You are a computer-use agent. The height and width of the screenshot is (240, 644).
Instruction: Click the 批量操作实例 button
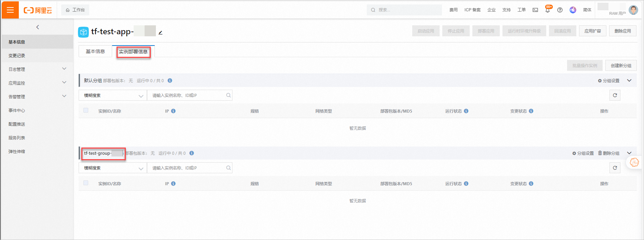coord(585,65)
